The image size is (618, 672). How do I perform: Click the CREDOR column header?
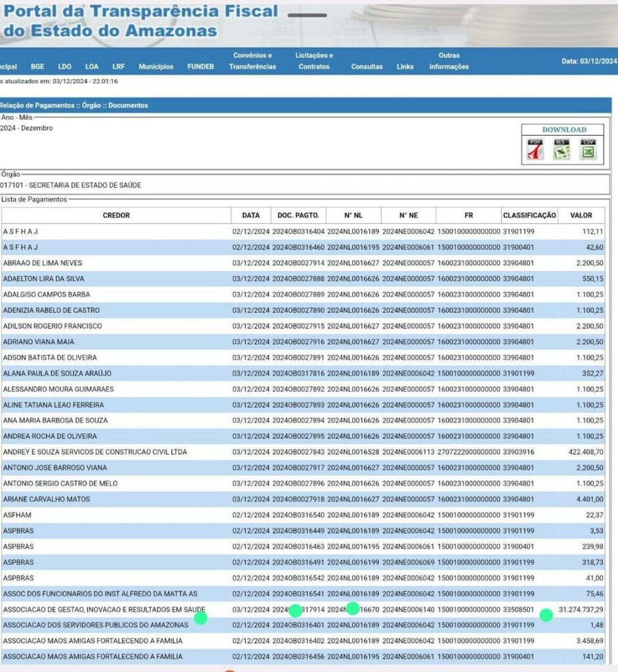pos(116,215)
